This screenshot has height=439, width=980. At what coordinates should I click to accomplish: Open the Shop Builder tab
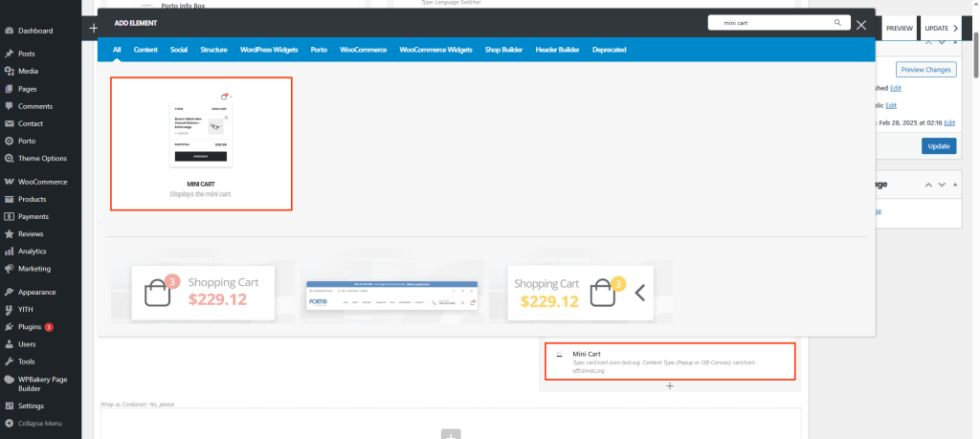coord(504,49)
